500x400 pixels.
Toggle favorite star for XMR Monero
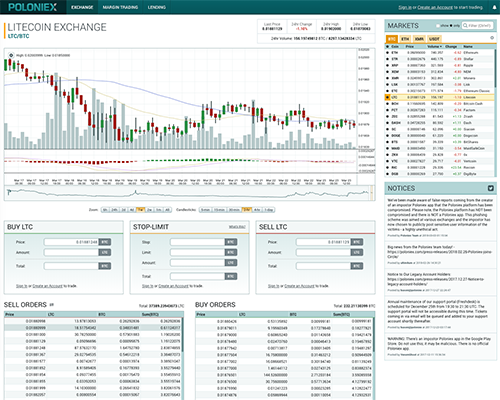click(387, 78)
